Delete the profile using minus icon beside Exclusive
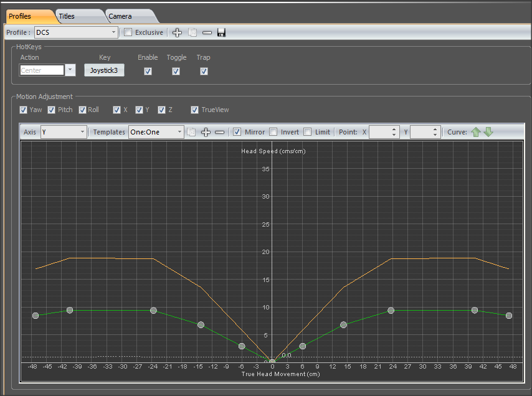The width and height of the screenshot is (532, 396). pyautogui.click(x=207, y=32)
